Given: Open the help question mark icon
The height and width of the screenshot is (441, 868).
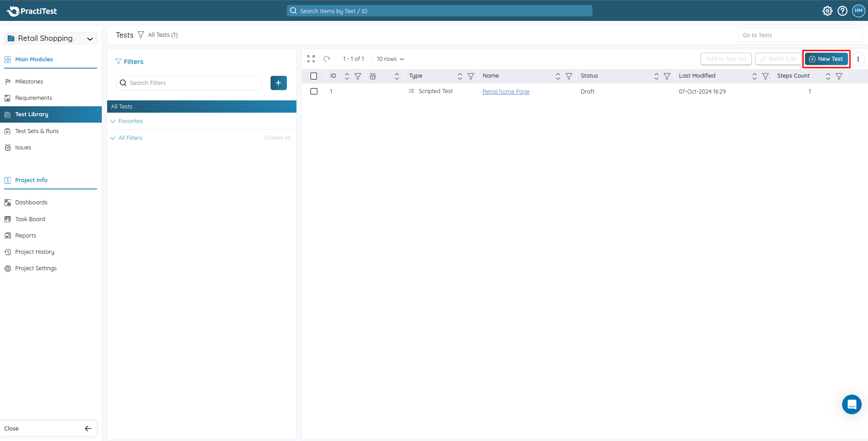Looking at the screenshot, I should [x=843, y=11].
